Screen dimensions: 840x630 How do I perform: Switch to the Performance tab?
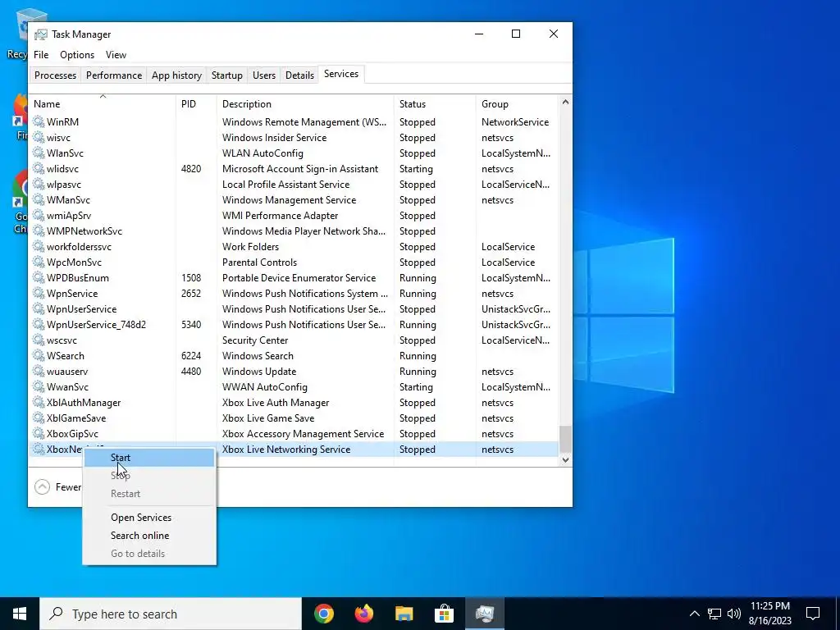click(x=114, y=75)
